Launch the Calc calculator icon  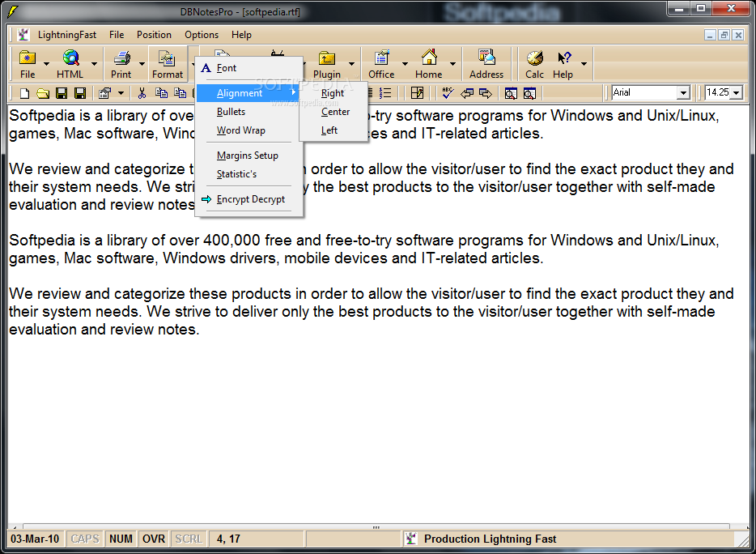point(534,58)
